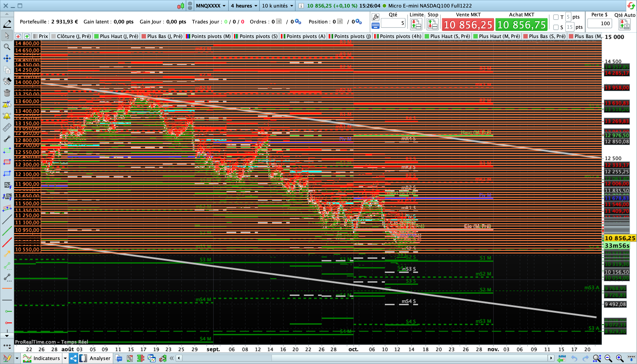Select the alert bell tool
The image size is (637, 364).
[x=7, y=116]
